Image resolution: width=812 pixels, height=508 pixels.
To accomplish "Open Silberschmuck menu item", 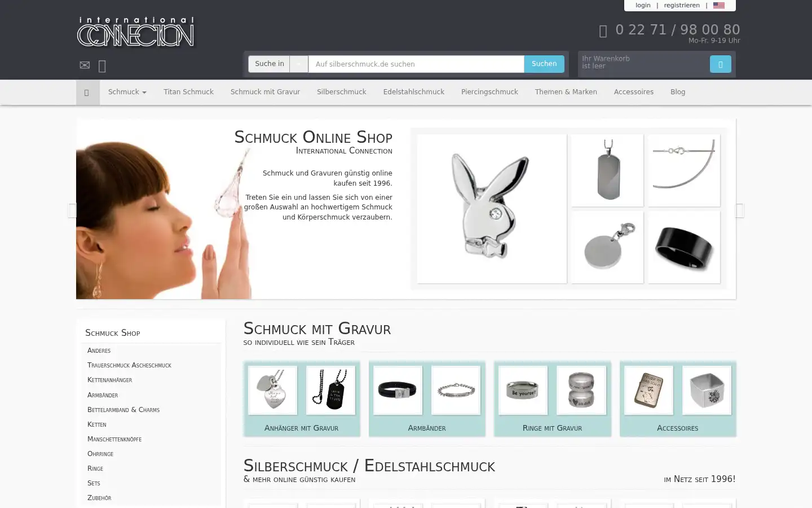I will pyautogui.click(x=341, y=92).
